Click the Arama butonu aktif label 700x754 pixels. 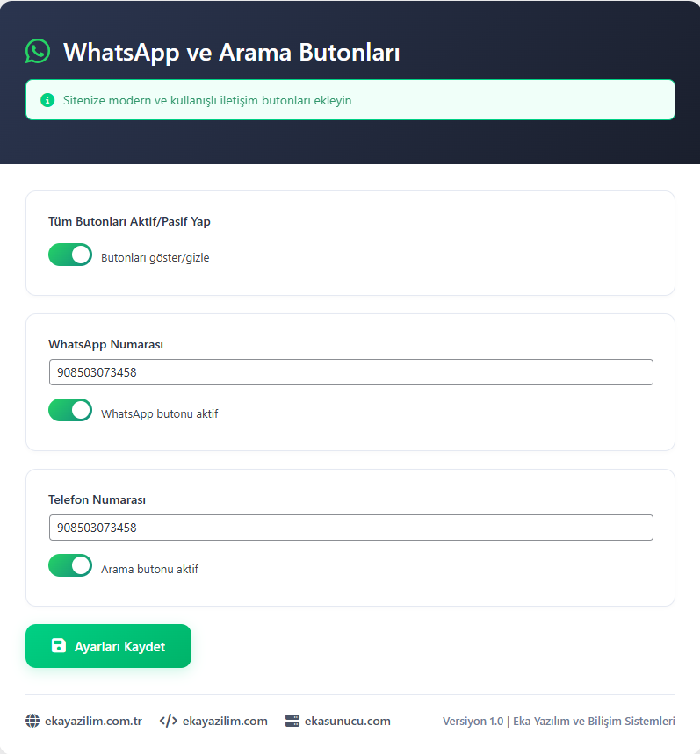click(x=149, y=569)
